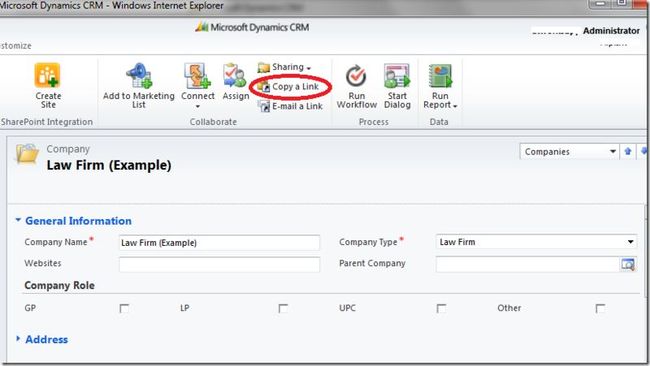This screenshot has width=650, height=366.
Task: Launch Run Workflow
Action: click(357, 87)
